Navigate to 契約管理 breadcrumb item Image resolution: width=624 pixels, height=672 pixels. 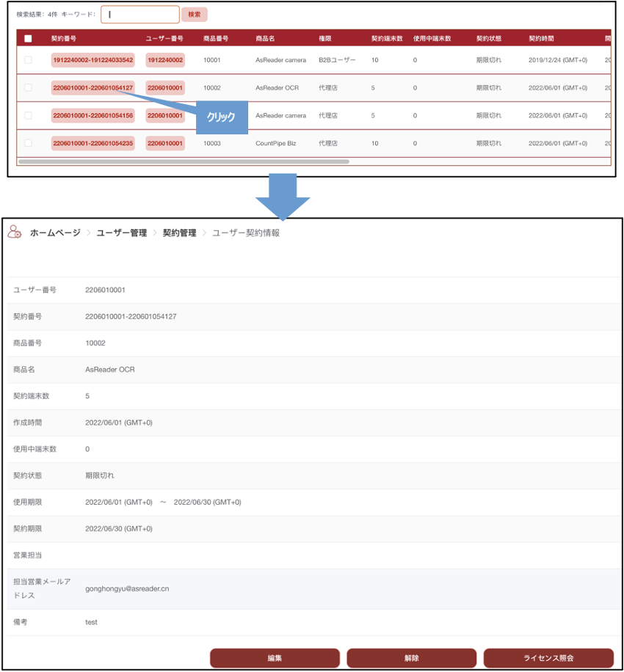point(178,233)
